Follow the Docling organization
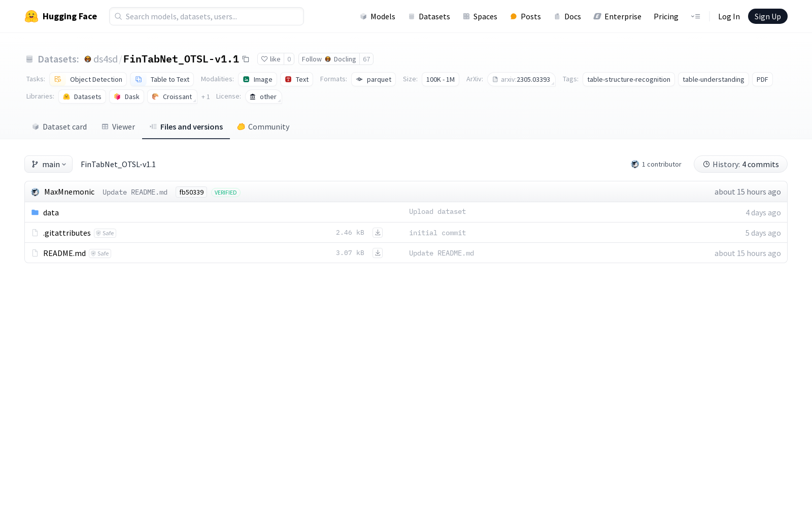The image size is (812, 508). point(311,59)
